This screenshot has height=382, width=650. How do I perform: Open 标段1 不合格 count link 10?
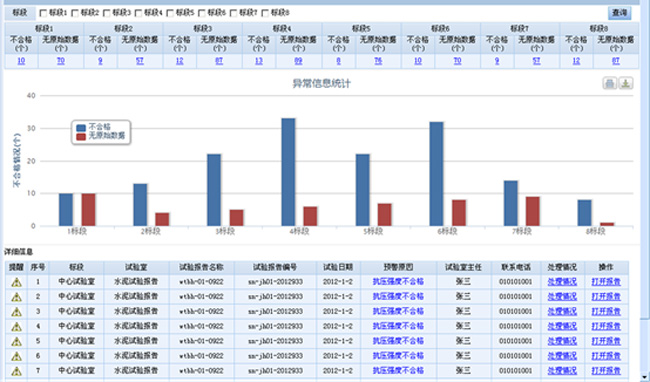[x=21, y=61]
